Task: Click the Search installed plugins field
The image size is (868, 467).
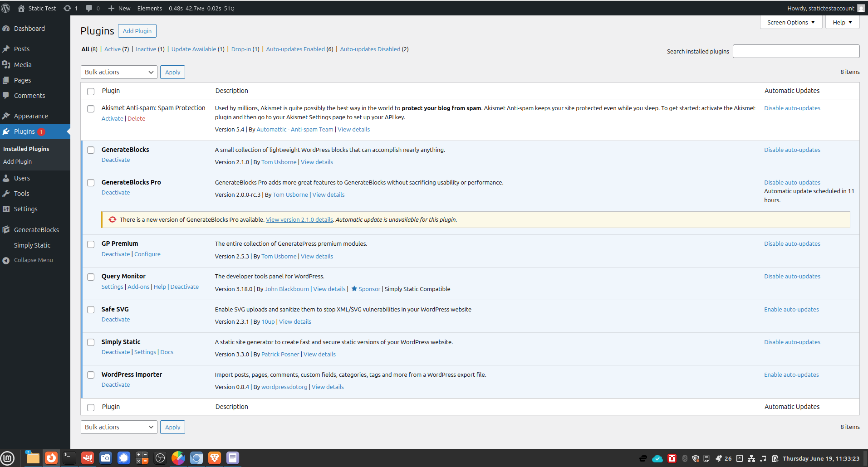Action: [x=796, y=51]
